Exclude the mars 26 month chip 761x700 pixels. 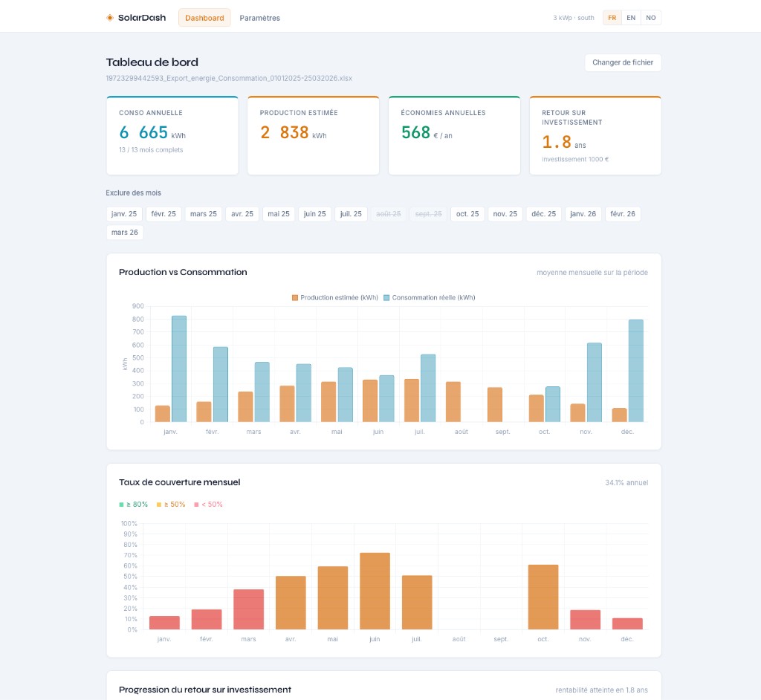124,233
